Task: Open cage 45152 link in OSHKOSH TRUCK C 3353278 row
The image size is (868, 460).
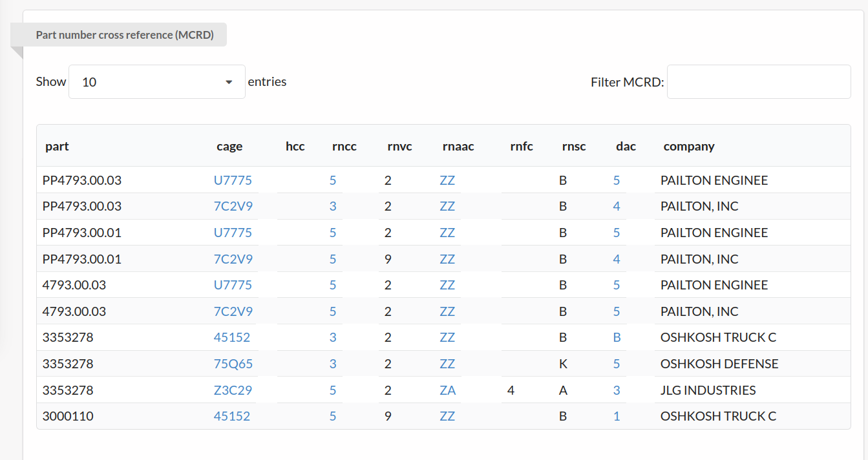Action: pyautogui.click(x=232, y=337)
